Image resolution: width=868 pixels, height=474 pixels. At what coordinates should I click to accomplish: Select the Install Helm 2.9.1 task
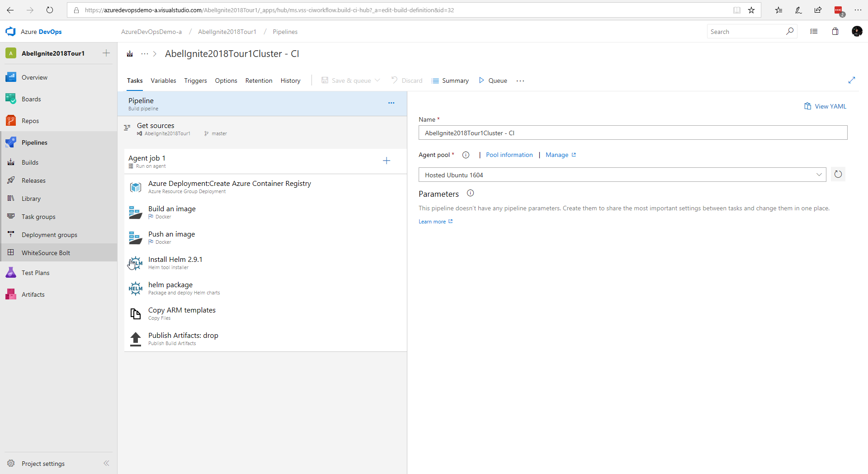coord(265,263)
